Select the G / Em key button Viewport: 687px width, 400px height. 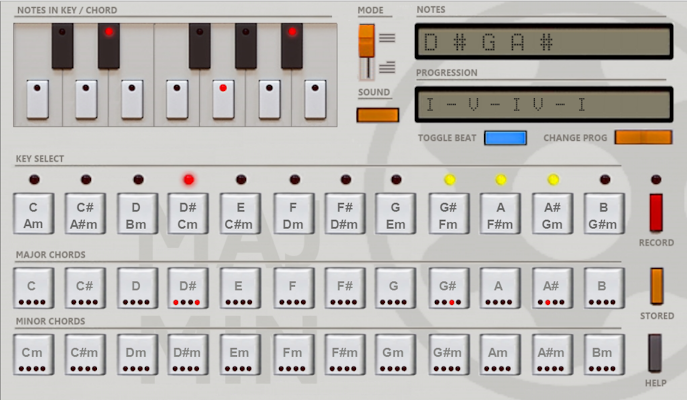point(396,214)
